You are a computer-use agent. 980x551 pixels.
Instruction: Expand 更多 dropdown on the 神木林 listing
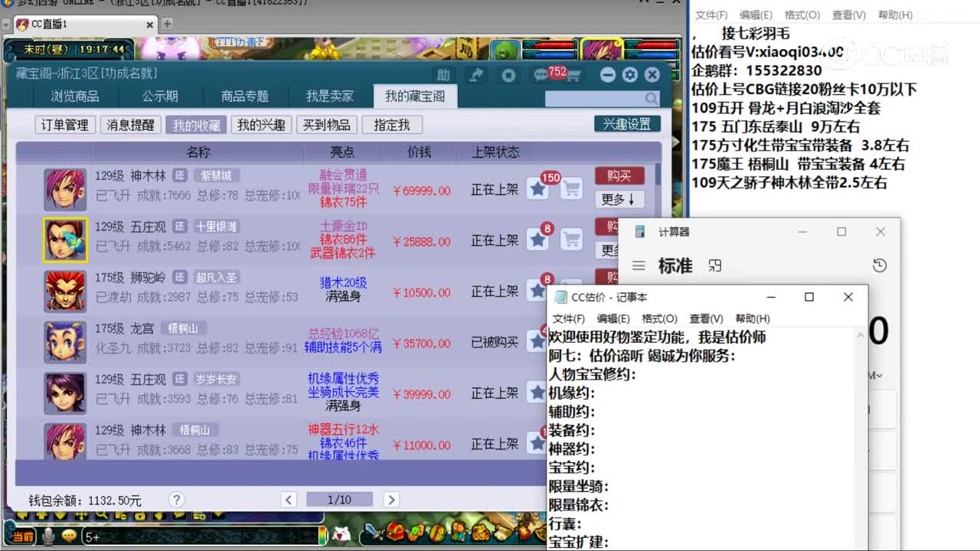coord(620,200)
